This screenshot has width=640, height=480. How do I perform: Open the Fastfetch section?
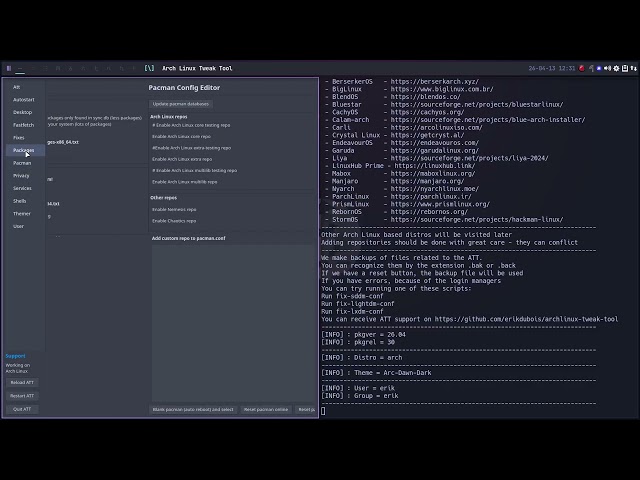[x=23, y=125]
